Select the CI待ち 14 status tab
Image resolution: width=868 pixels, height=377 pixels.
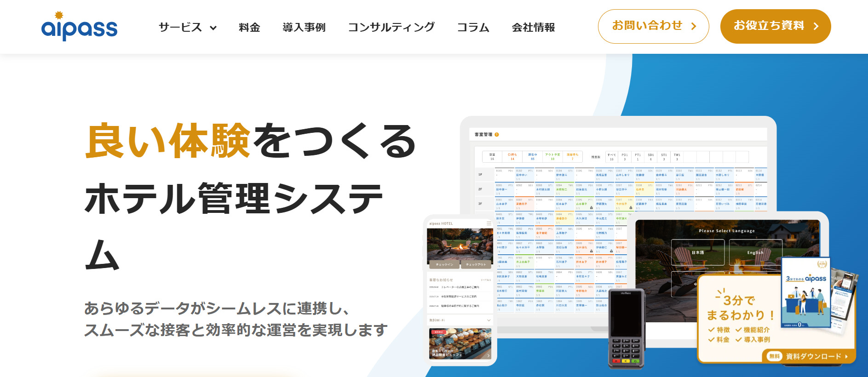tap(512, 157)
